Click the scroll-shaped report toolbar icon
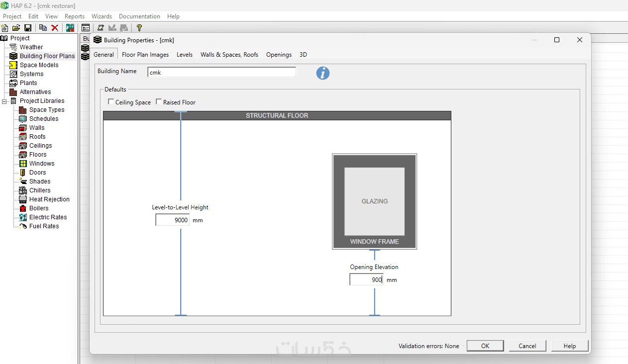This screenshot has height=364, width=628. [x=101, y=28]
